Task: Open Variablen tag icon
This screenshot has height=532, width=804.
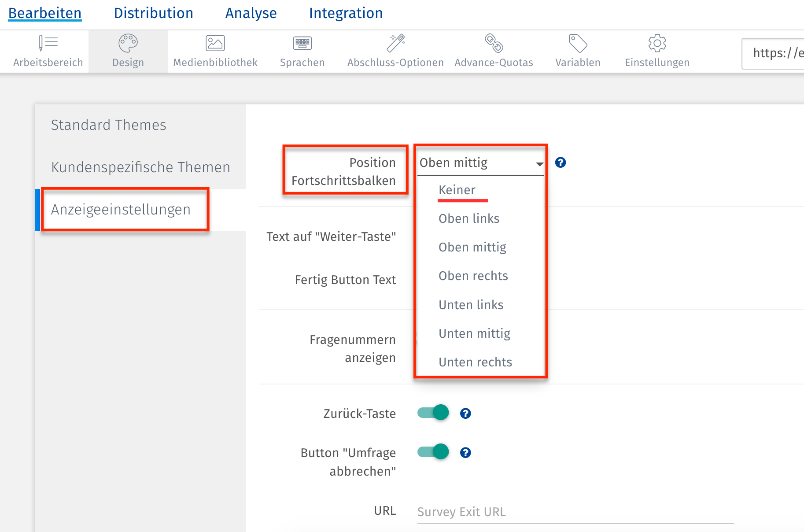Action: [x=578, y=44]
